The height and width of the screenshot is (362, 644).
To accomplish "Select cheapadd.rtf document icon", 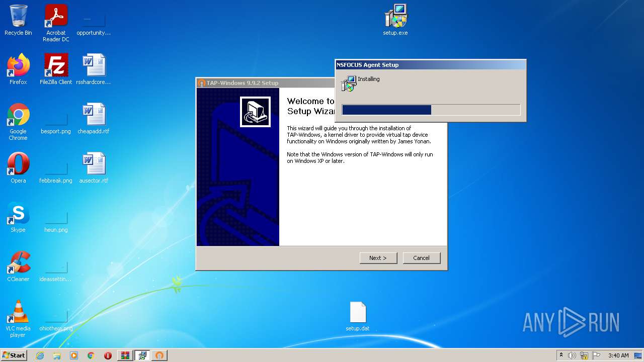I will (94, 119).
